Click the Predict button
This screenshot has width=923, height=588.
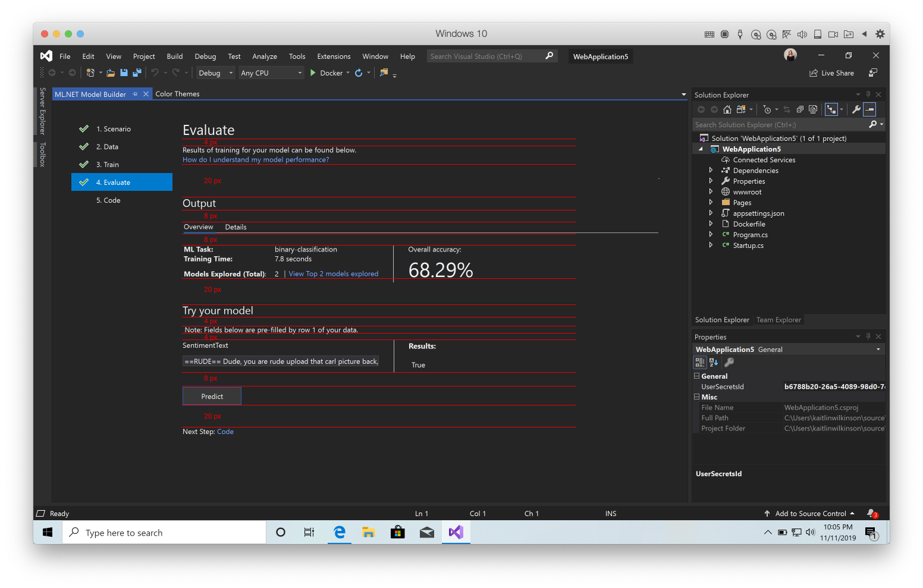pyautogui.click(x=212, y=397)
